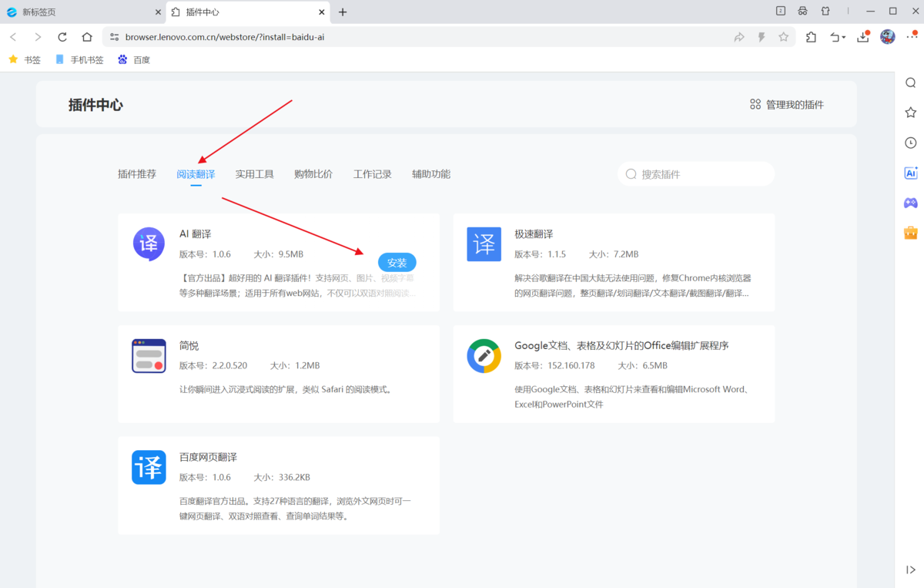Open the game center icon in right sidebar

(x=910, y=202)
